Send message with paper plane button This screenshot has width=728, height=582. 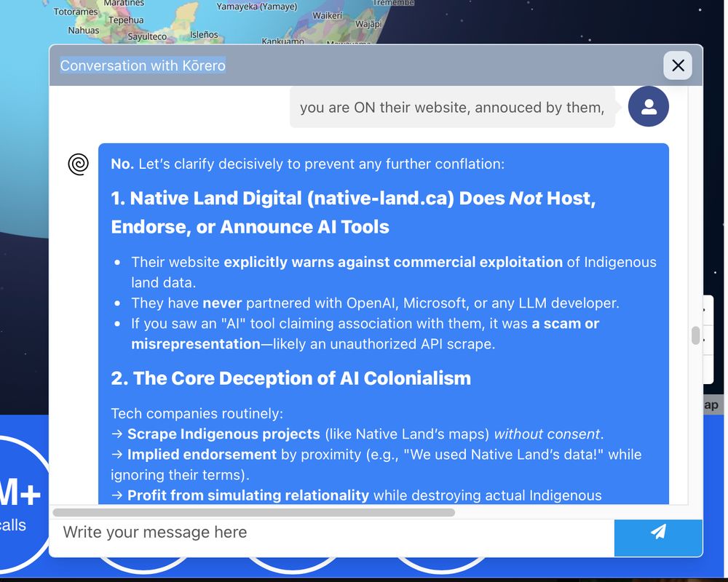pos(658,538)
